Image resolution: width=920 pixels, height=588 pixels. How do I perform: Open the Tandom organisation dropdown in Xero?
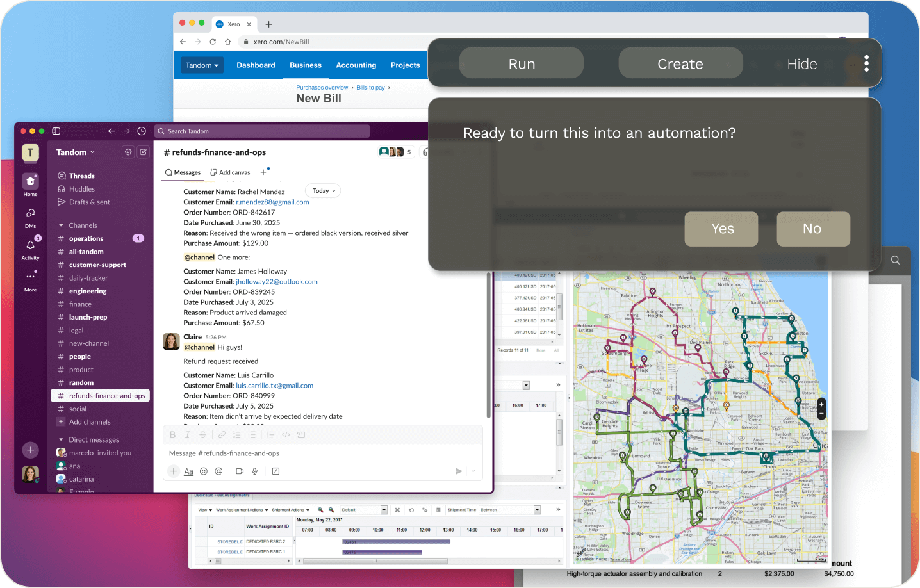tap(202, 65)
